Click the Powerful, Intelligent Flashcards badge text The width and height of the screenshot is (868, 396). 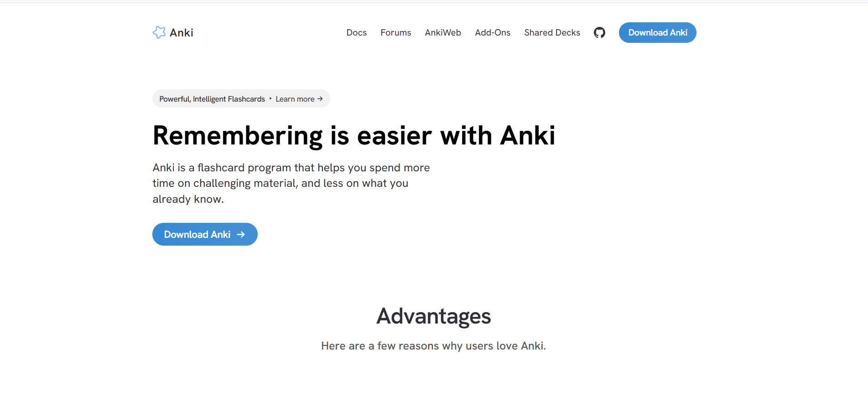(x=212, y=99)
